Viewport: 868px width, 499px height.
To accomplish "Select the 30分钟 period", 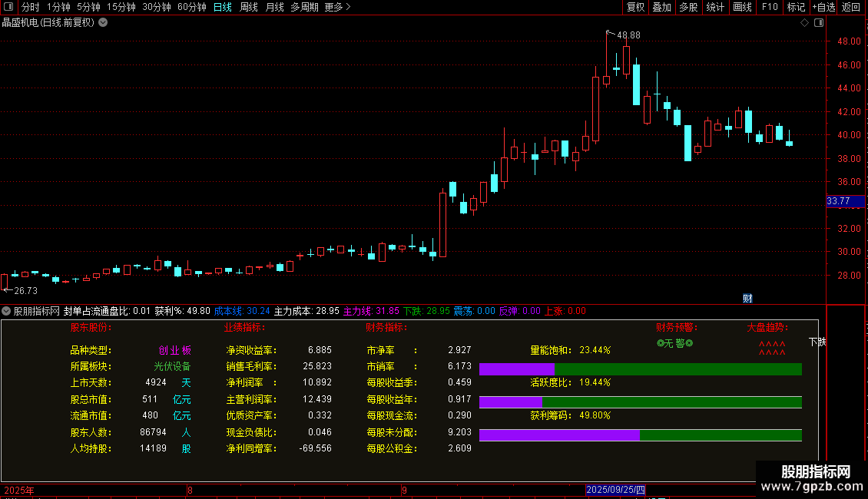I will coord(157,7).
